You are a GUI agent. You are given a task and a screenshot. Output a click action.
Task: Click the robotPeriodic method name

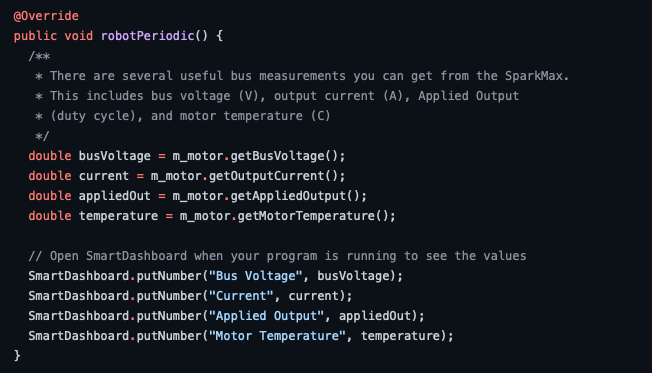click(x=147, y=36)
